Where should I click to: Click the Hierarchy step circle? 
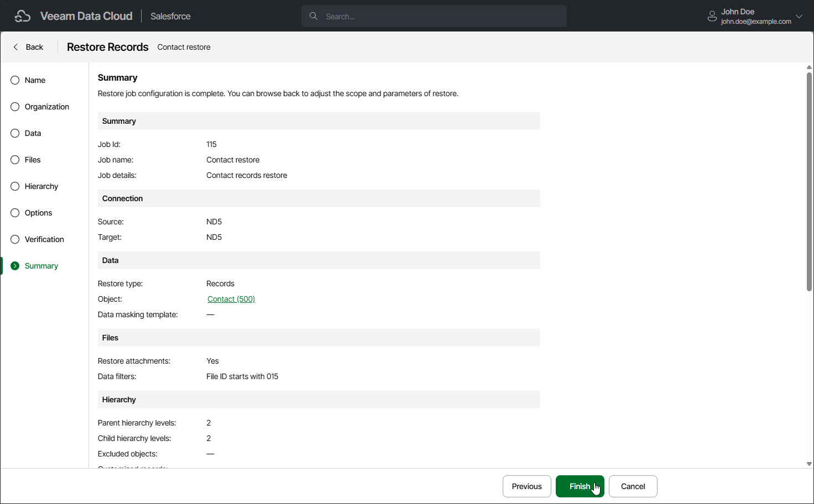tap(15, 186)
